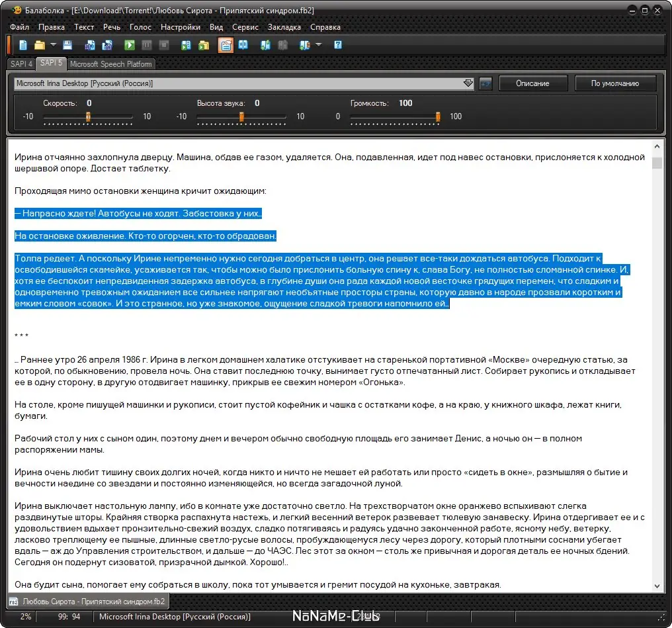Click the 99: 94 cursor position in status bar
The image size is (672, 628).
[x=69, y=617]
